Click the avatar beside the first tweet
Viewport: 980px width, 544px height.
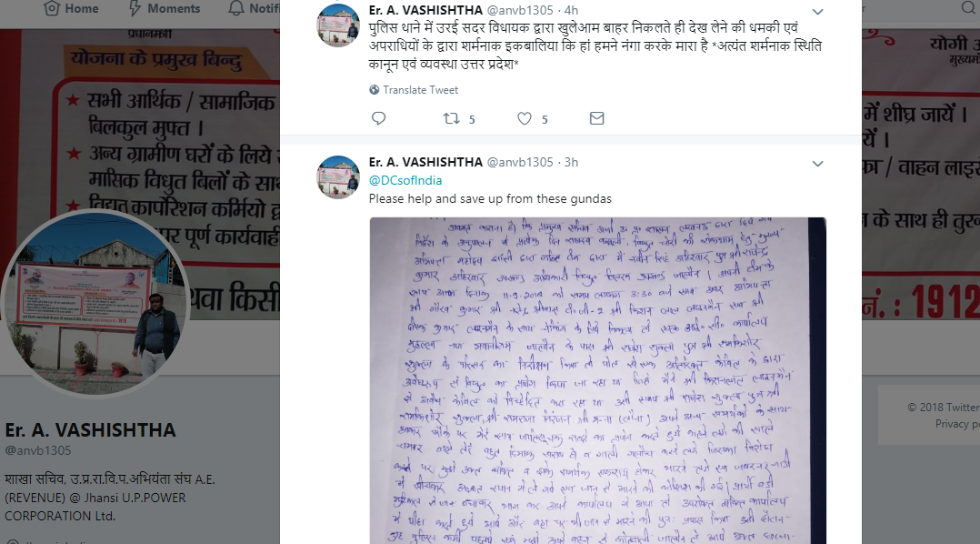pos(338,25)
